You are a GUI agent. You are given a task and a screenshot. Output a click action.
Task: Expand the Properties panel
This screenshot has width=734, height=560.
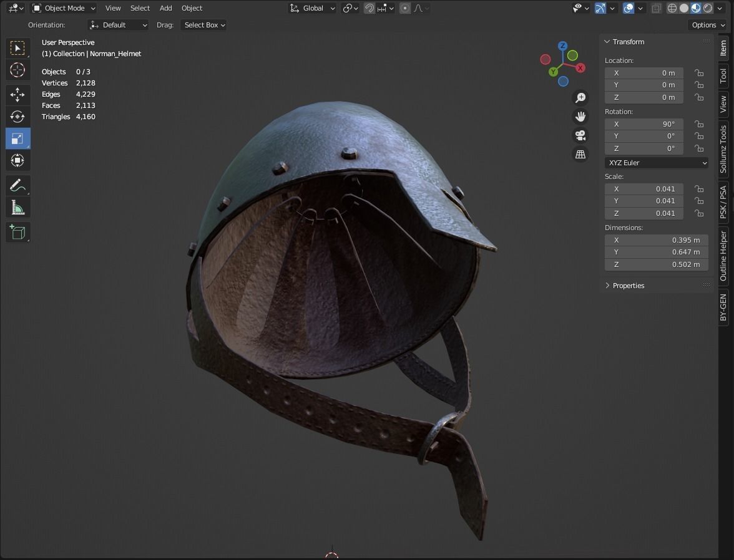(607, 286)
